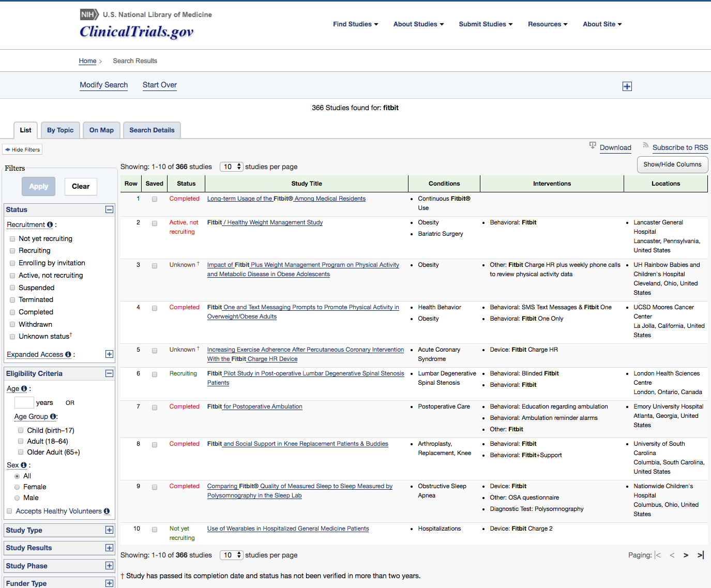The image size is (711, 588).
Task: Go to the previous results page arrow
Action: 672,555
